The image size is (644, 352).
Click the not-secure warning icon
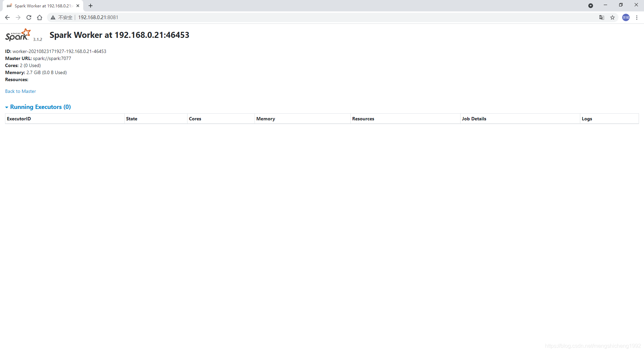(53, 17)
